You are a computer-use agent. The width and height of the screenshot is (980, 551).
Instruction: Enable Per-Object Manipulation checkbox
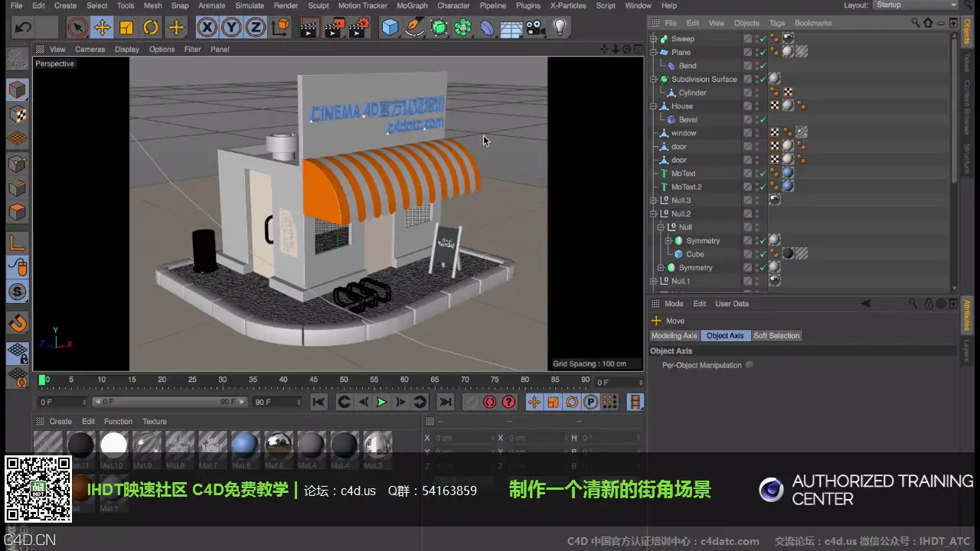750,365
